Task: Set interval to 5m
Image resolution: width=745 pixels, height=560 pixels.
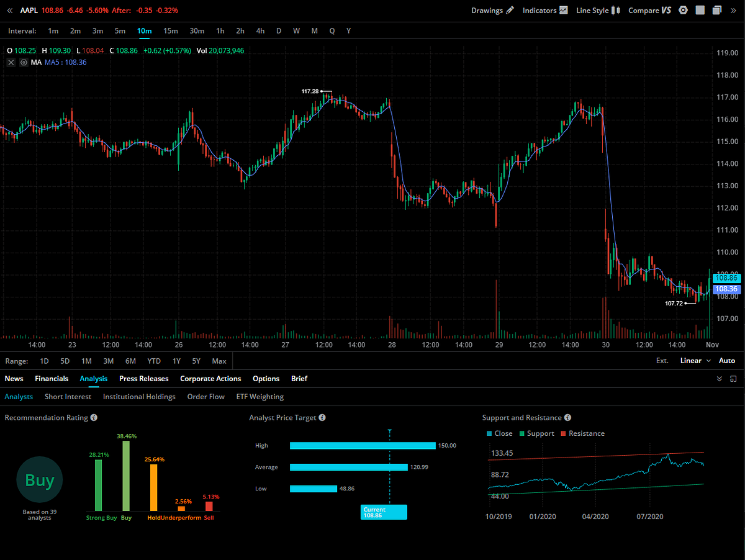Action: click(120, 30)
